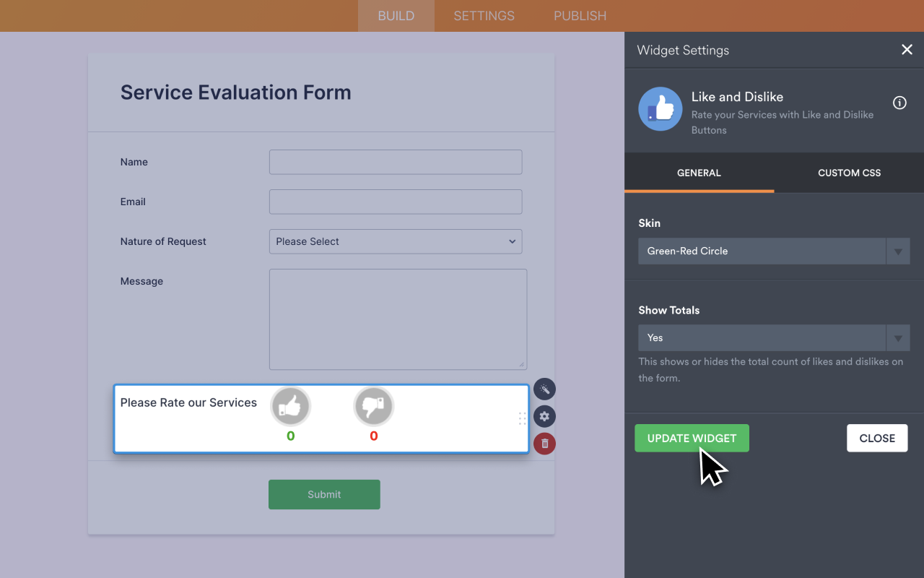Open the Nature of Request dropdown
924x578 pixels.
[x=396, y=241]
